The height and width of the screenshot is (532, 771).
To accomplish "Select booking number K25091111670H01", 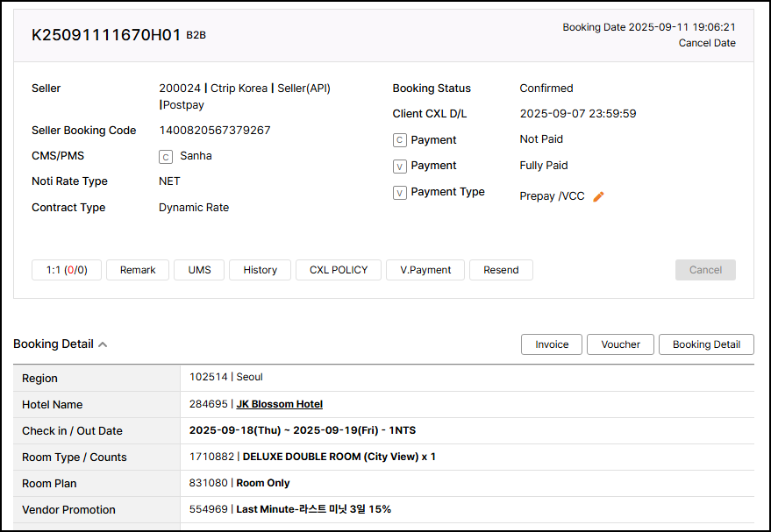I will click(x=106, y=35).
